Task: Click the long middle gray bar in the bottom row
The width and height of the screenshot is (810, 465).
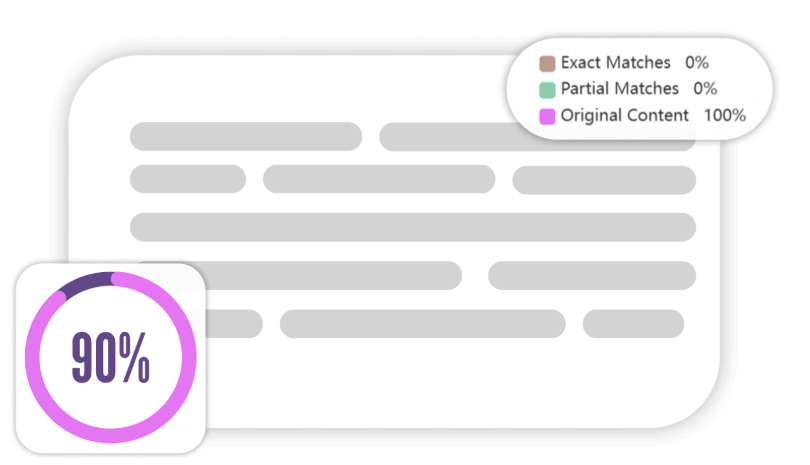Action: click(422, 323)
